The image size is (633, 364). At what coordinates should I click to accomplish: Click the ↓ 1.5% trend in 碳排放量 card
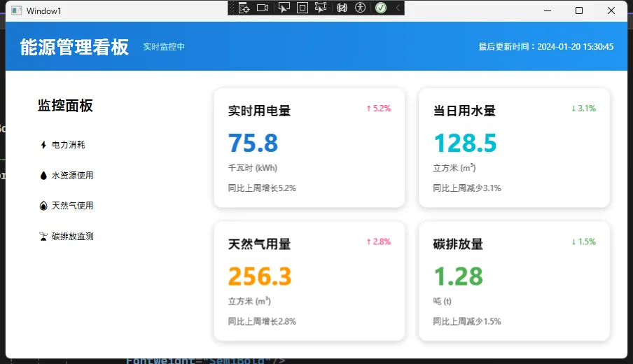point(583,241)
